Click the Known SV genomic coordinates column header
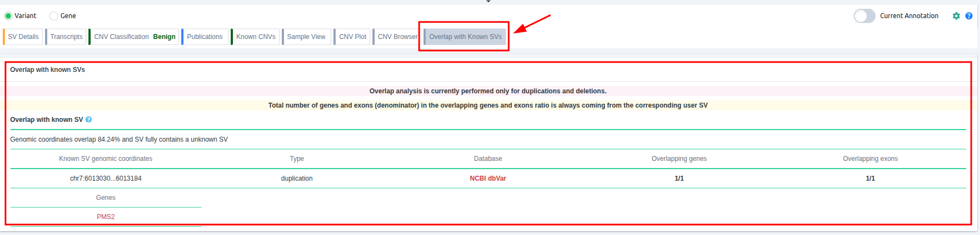The height and width of the screenshot is (235, 980). (x=105, y=159)
